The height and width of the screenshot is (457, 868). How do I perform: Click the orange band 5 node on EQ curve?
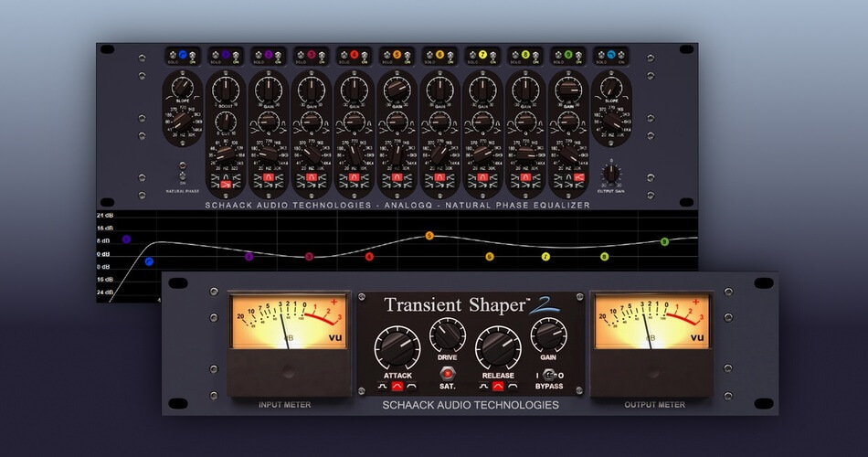point(429,236)
